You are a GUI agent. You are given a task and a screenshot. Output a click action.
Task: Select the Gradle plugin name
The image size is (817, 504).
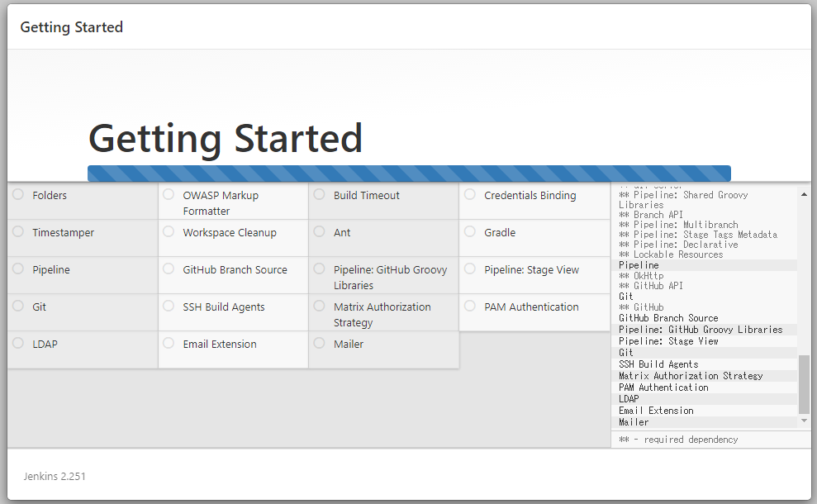500,232
